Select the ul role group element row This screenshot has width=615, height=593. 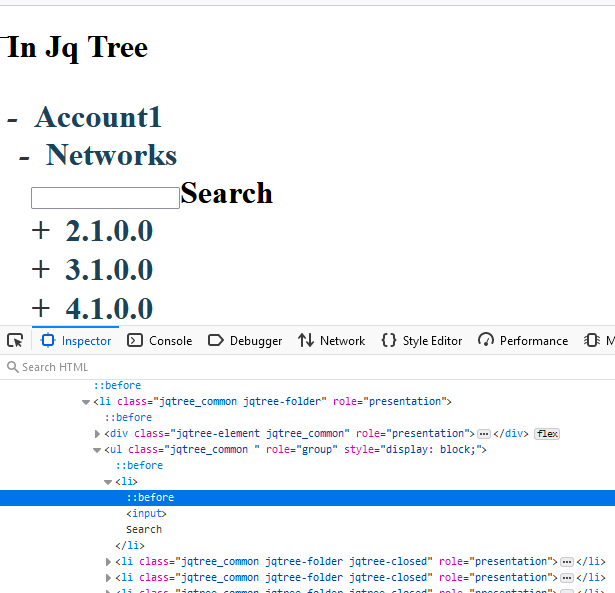tap(295, 449)
